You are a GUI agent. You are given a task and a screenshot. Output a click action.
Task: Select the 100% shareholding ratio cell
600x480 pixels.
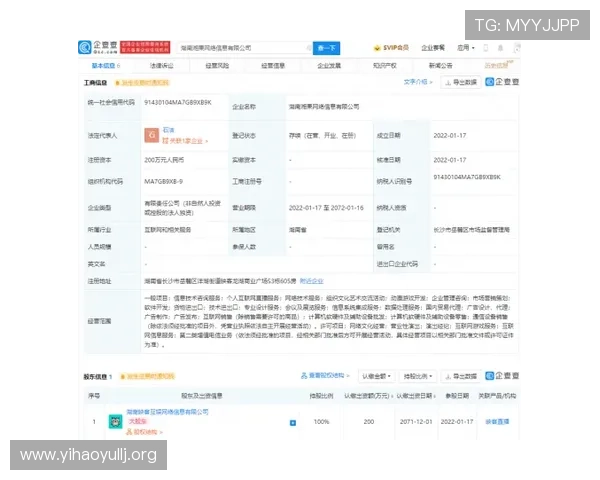click(321, 421)
